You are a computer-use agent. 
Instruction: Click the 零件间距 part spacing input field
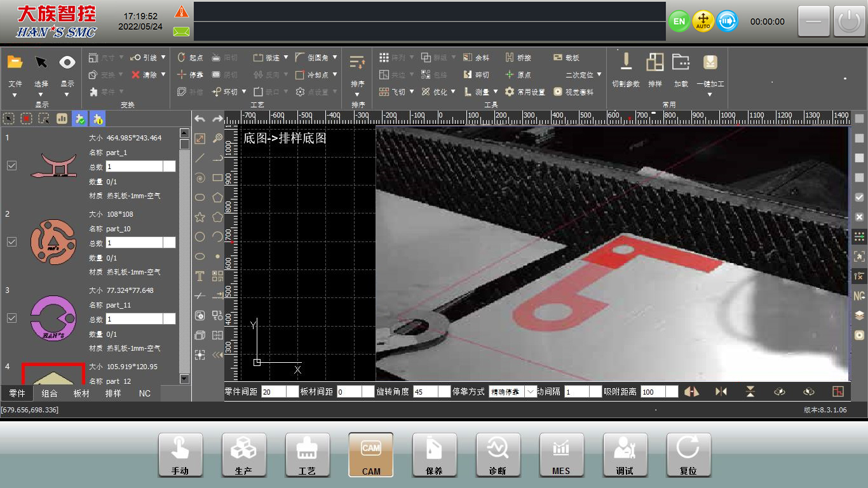click(x=273, y=392)
